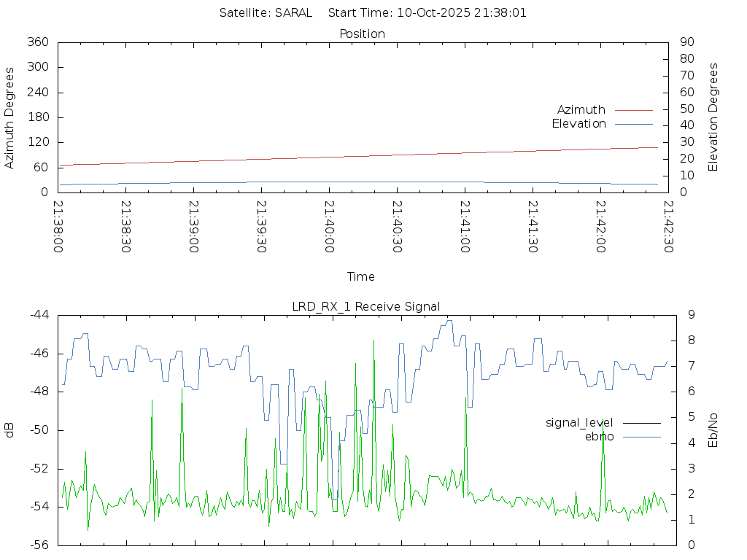
Task: Select the 21:40:00 time tick label
Action: pos(329,227)
